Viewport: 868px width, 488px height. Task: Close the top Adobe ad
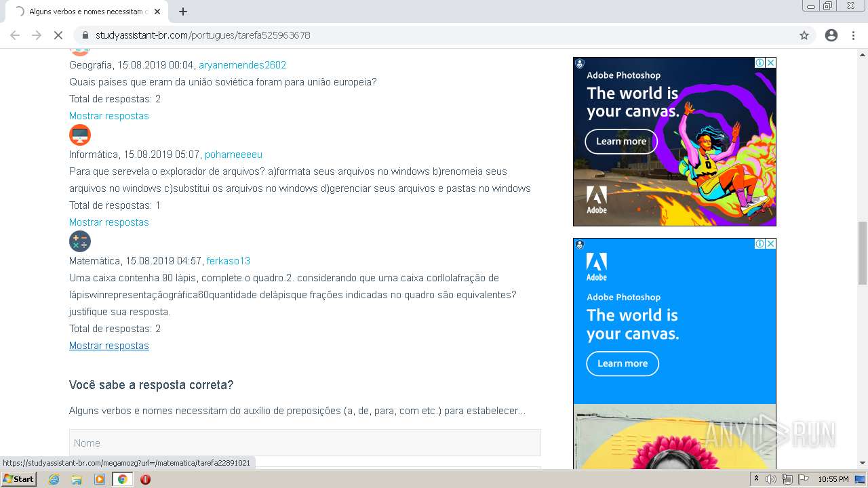(x=770, y=63)
